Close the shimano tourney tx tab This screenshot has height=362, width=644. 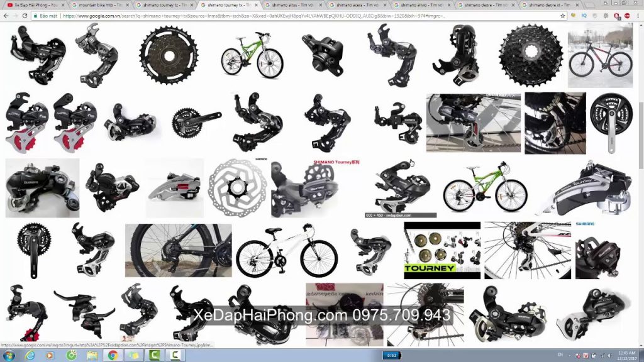coord(257,5)
